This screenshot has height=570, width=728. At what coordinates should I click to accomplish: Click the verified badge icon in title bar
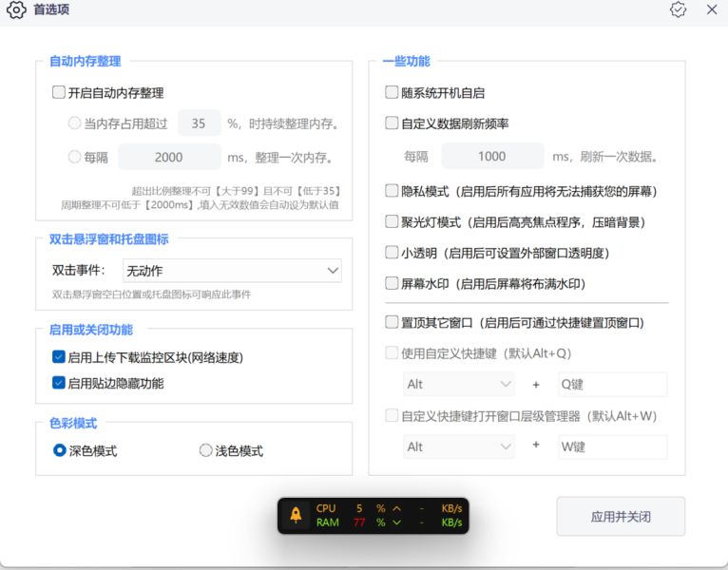point(678,9)
